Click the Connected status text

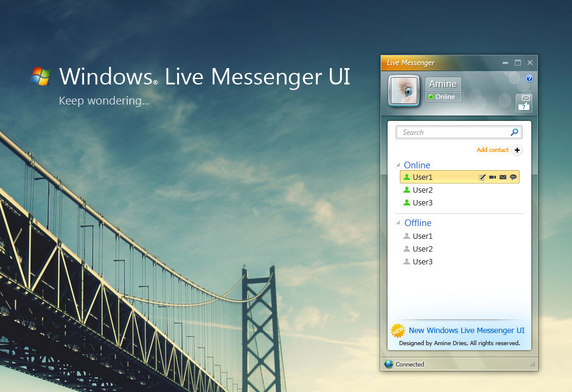point(410,364)
